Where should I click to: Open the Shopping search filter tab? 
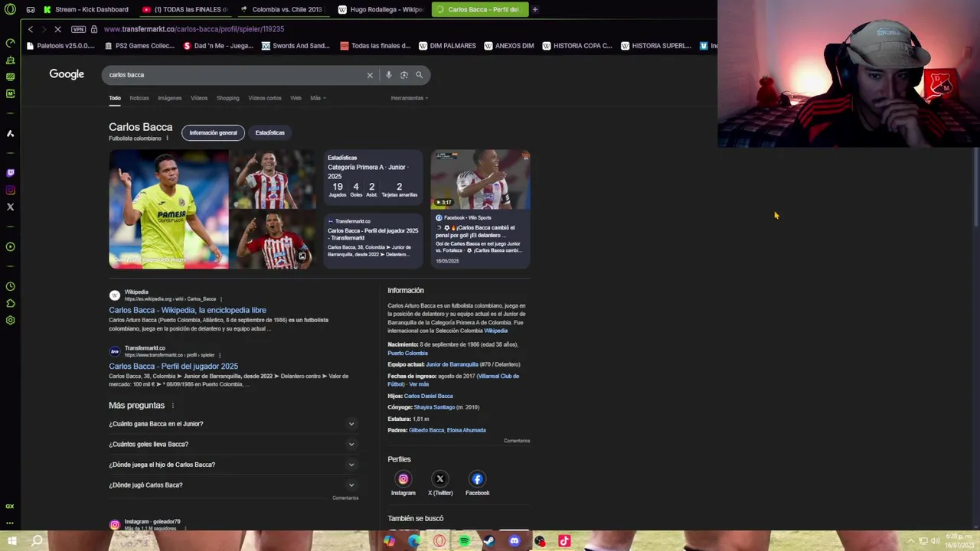pos(227,98)
